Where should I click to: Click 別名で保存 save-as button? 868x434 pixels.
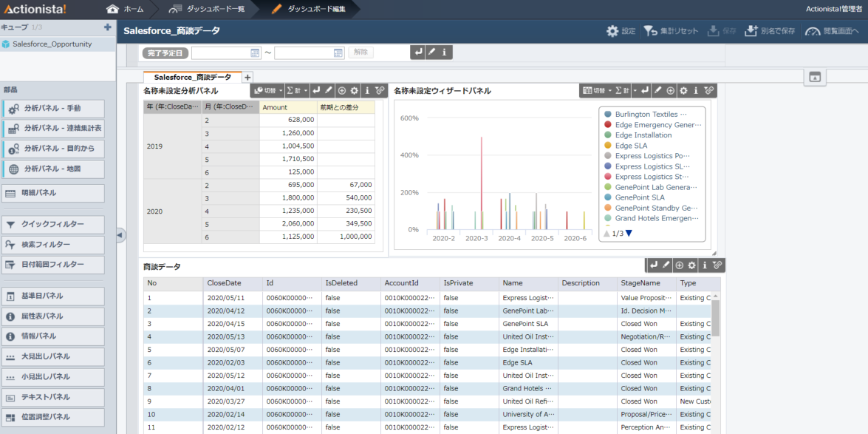[x=770, y=32]
